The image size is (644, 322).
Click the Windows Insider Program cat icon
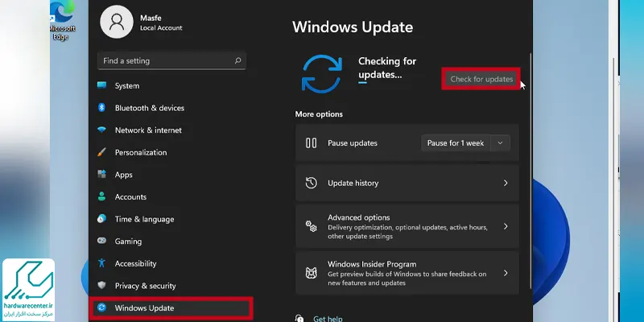(x=311, y=273)
